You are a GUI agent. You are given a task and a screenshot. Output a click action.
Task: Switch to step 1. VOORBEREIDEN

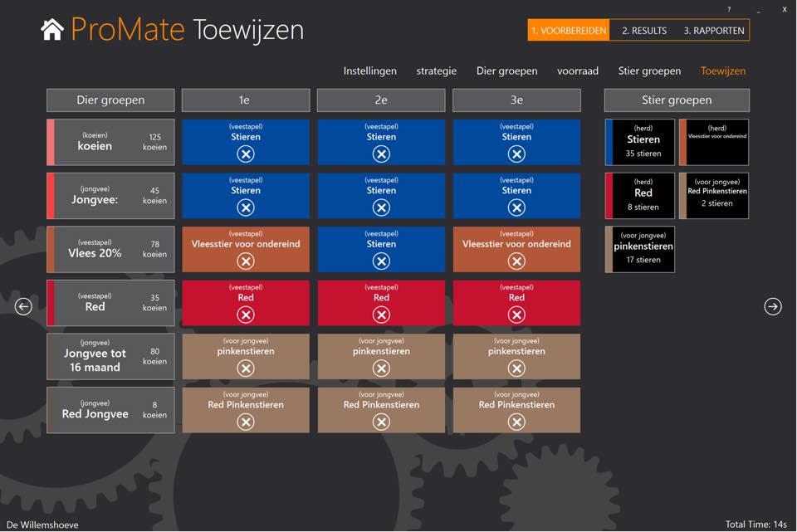click(x=569, y=31)
